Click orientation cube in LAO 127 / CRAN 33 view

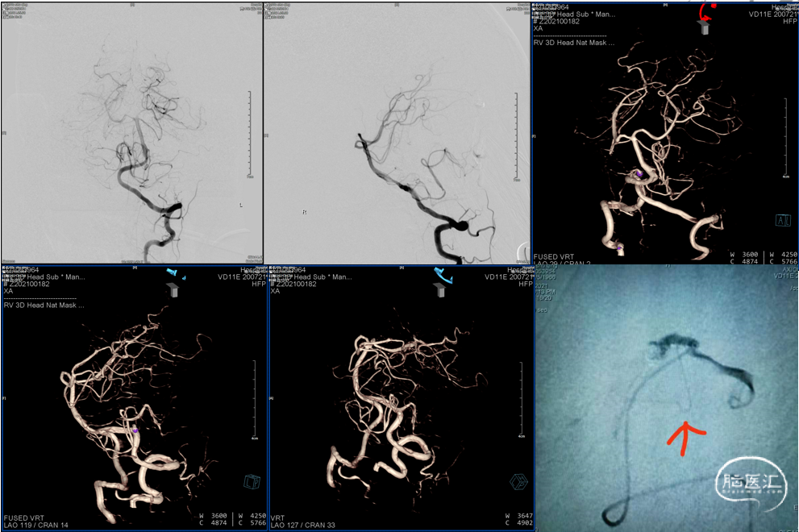click(518, 481)
